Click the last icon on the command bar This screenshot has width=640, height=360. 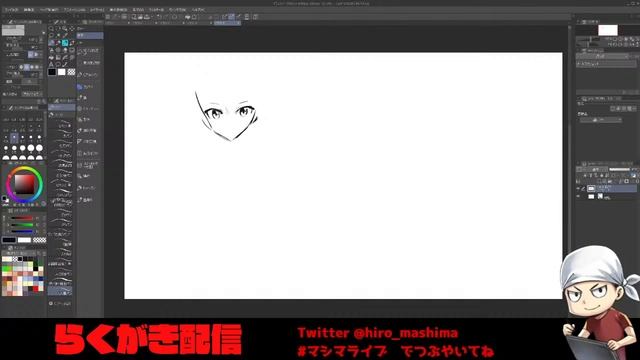pos(255,17)
